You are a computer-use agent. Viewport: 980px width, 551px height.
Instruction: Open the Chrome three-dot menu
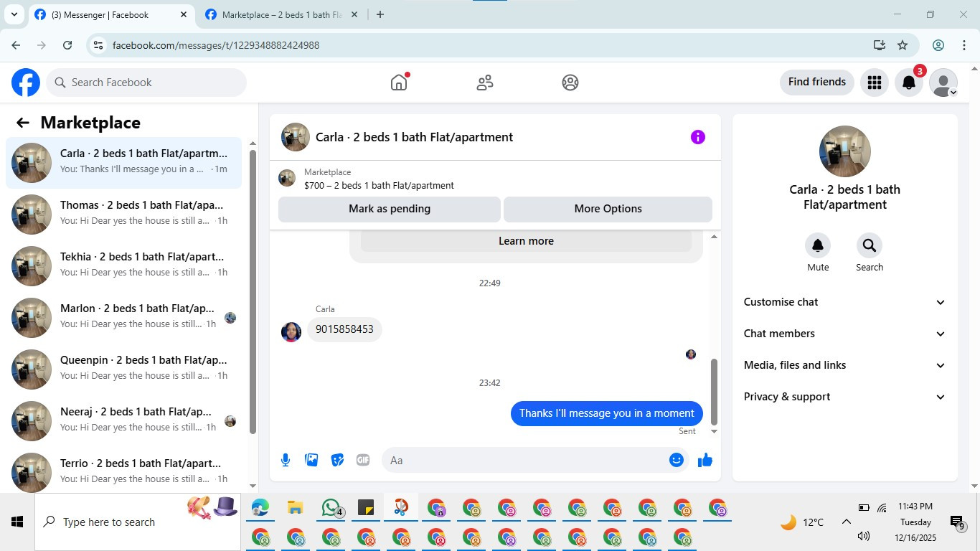tap(964, 45)
